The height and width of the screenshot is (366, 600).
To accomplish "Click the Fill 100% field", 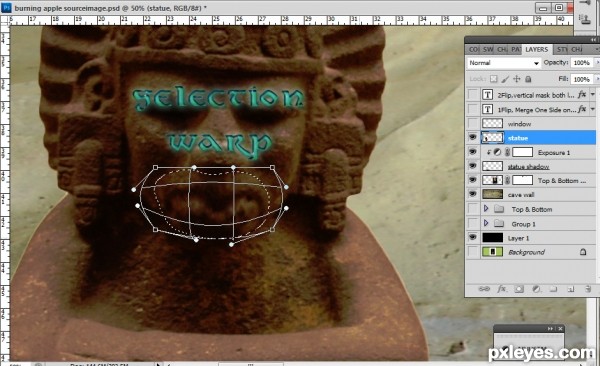I will tap(582, 79).
